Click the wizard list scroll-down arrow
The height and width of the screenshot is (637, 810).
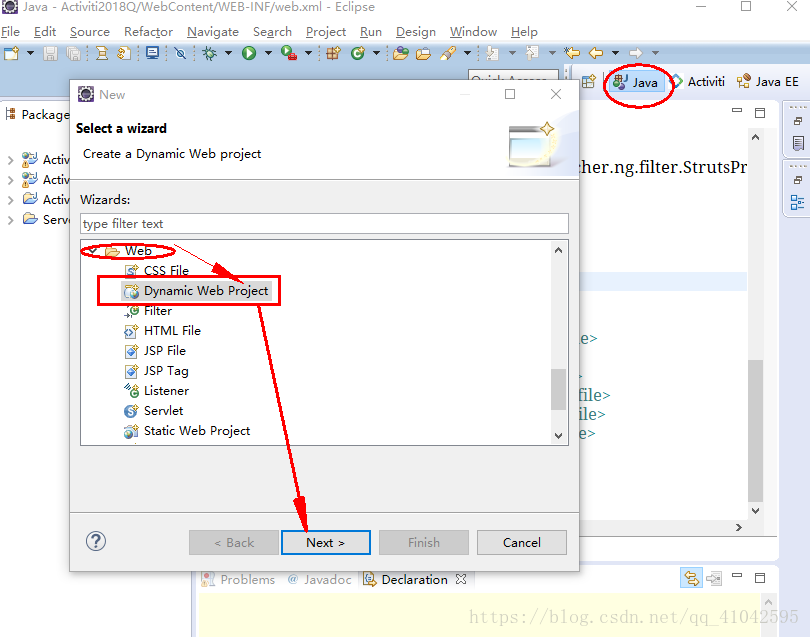point(558,436)
